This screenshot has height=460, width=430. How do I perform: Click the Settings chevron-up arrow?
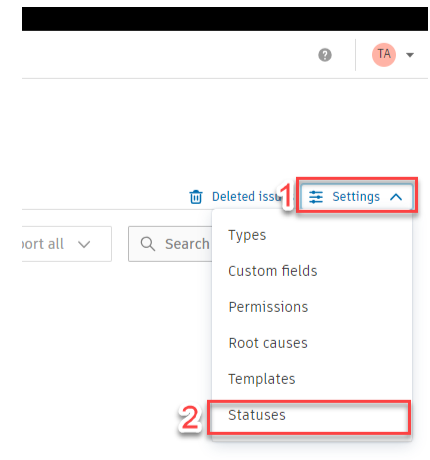click(x=396, y=197)
